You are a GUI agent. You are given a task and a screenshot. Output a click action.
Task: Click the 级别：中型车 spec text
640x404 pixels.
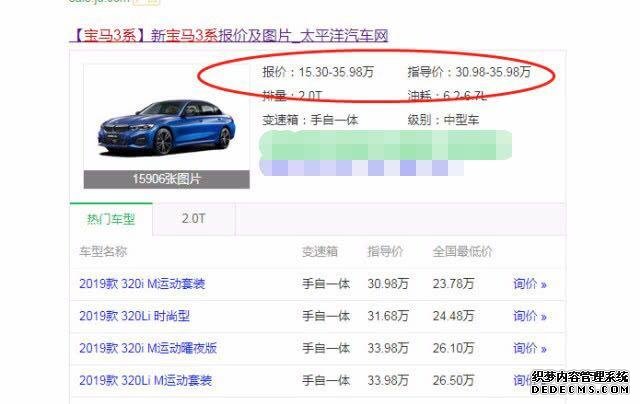tap(443, 120)
